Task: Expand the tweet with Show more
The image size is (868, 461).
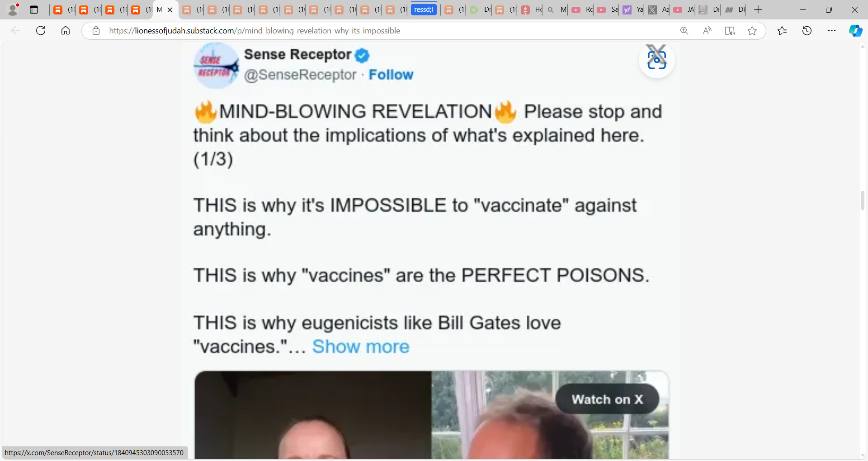Action: pyautogui.click(x=361, y=347)
